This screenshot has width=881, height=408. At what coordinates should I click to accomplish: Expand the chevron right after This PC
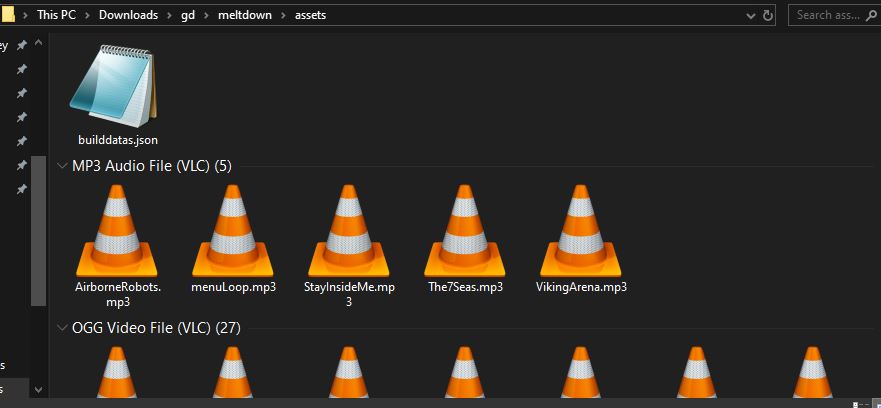coord(87,15)
